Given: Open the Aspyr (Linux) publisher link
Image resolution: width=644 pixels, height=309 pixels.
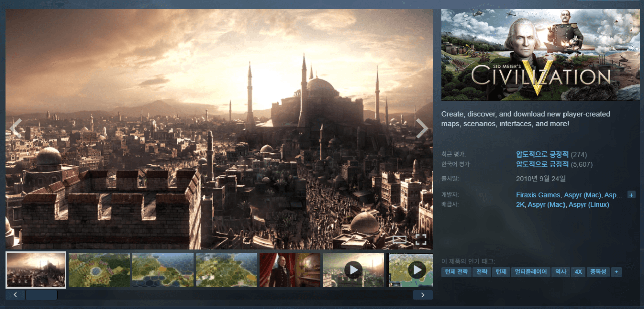Looking at the screenshot, I should [x=589, y=205].
